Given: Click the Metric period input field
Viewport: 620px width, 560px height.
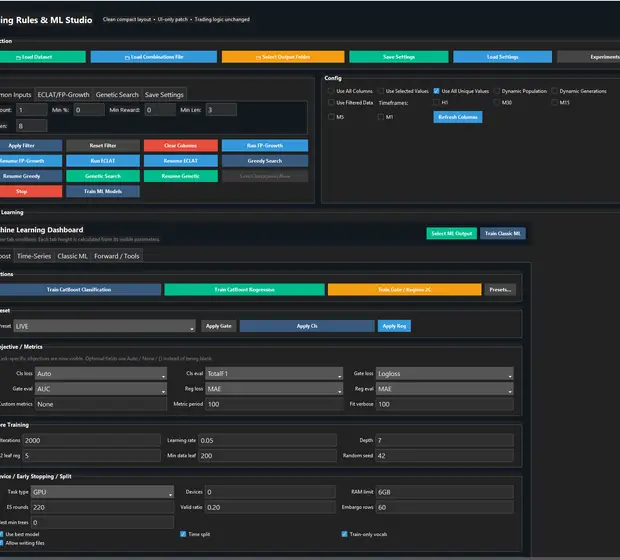Looking at the screenshot, I should pos(274,405).
